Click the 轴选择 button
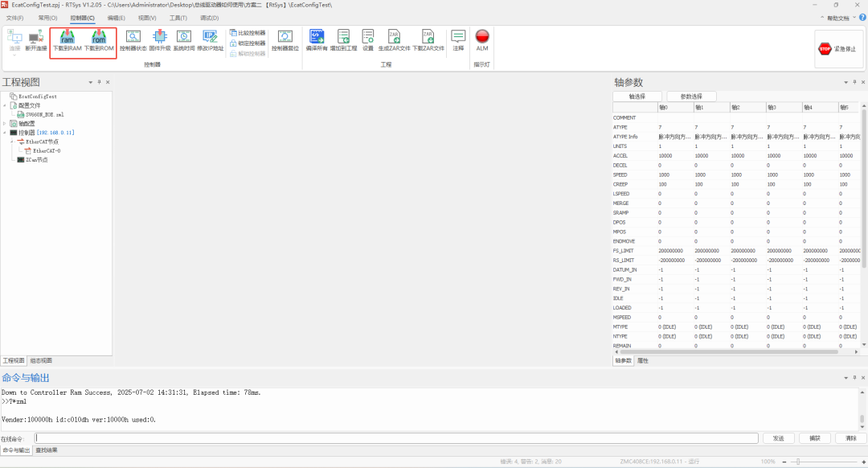This screenshot has height=468, width=868. (x=637, y=96)
